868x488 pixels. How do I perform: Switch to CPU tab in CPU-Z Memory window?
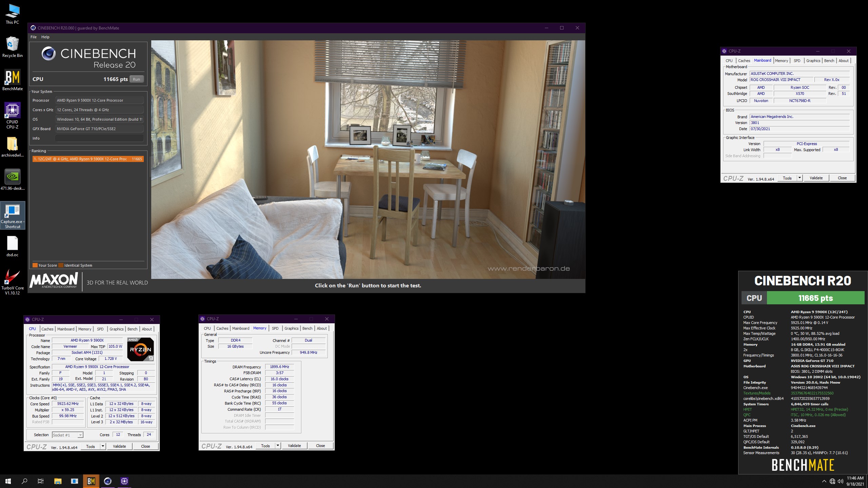pyautogui.click(x=207, y=328)
